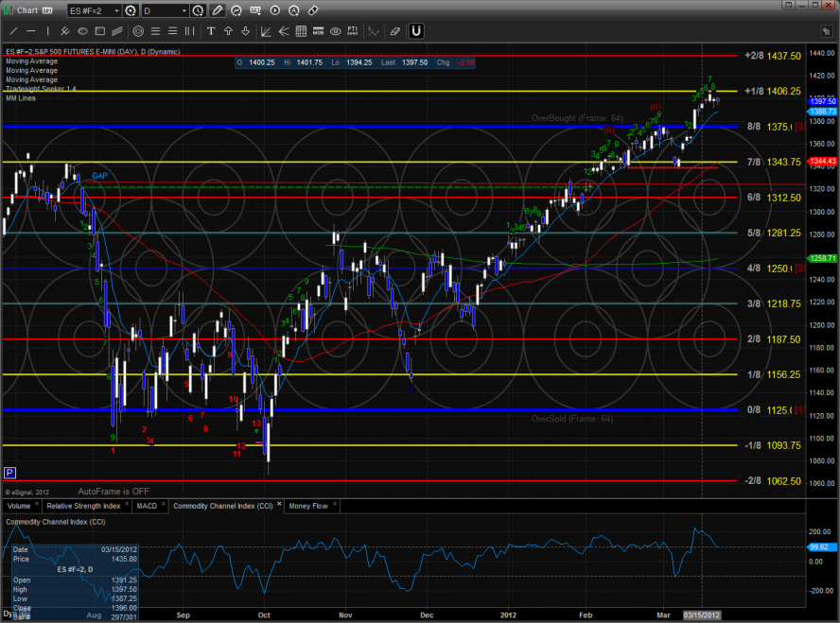Viewport: 840px width, 623px height.
Task: Select the rectangle drawing tool
Action: pyautogui.click(x=99, y=31)
